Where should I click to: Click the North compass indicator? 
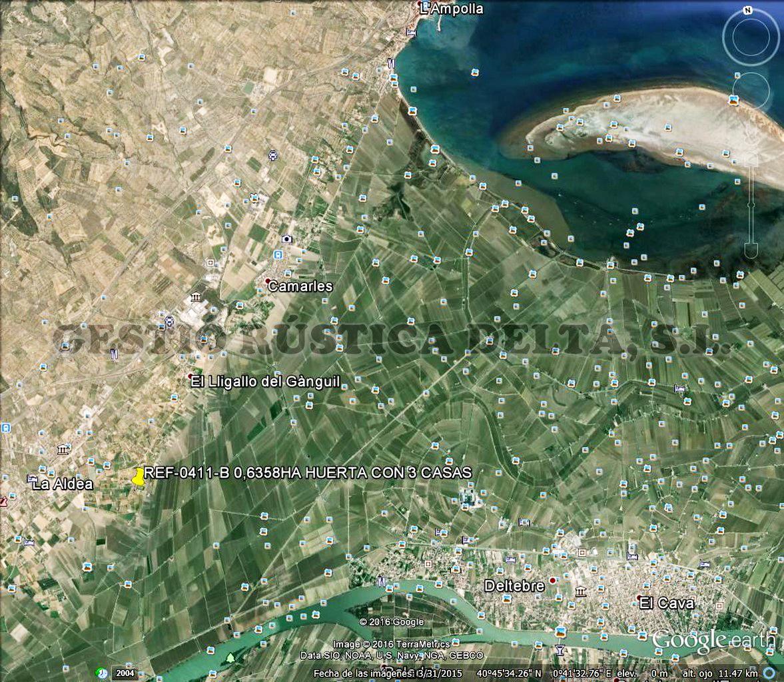748,11
